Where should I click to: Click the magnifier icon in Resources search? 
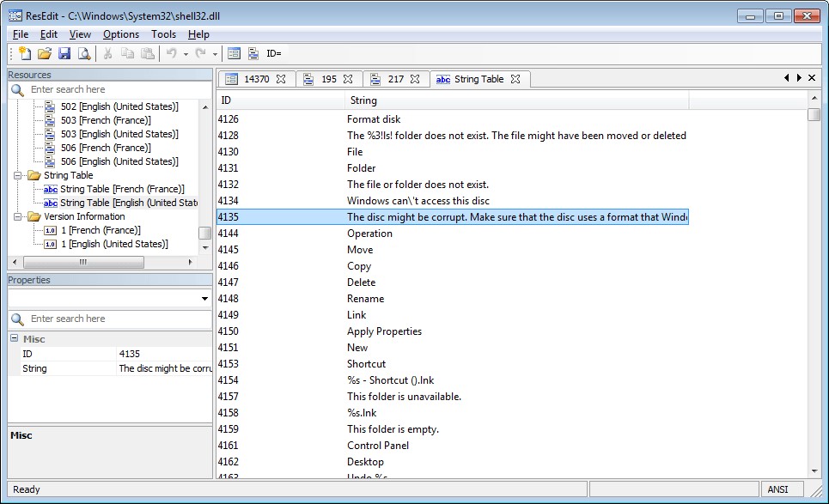tap(18, 89)
